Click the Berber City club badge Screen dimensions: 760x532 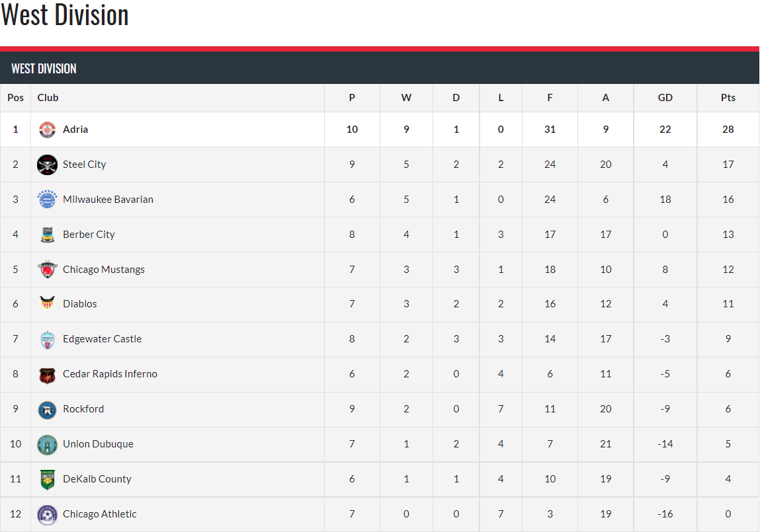48,235
